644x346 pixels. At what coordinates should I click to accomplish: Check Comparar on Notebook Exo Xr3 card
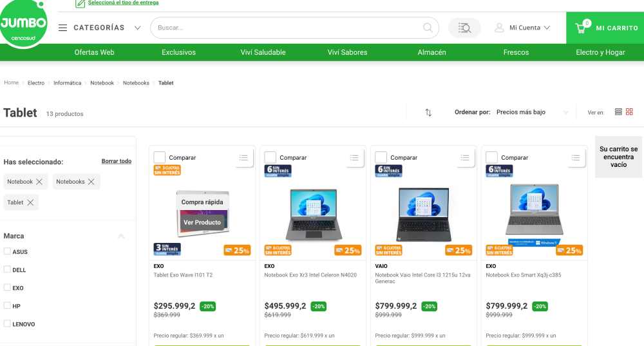(270, 157)
